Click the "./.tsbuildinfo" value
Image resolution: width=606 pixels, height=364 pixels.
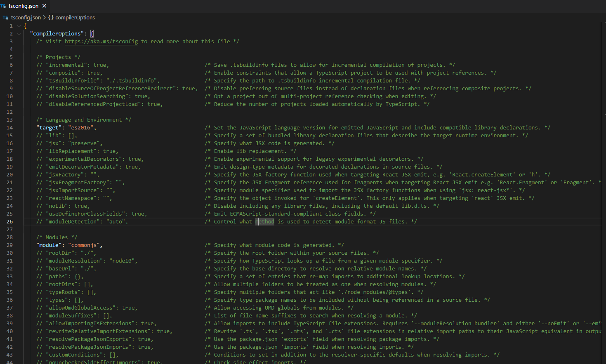coord(132,81)
